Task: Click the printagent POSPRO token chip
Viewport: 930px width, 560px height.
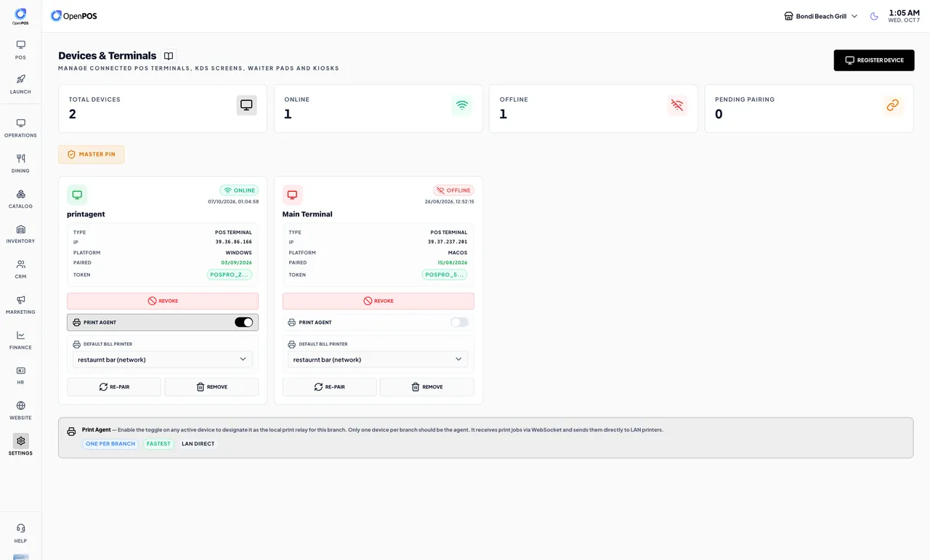Action: tap(230, 275)
